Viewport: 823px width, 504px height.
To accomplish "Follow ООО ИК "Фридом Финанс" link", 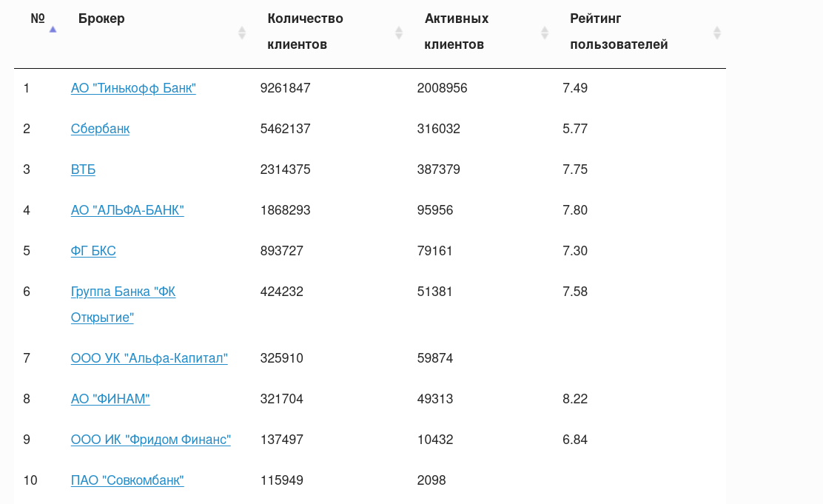I will pos(151,440).
